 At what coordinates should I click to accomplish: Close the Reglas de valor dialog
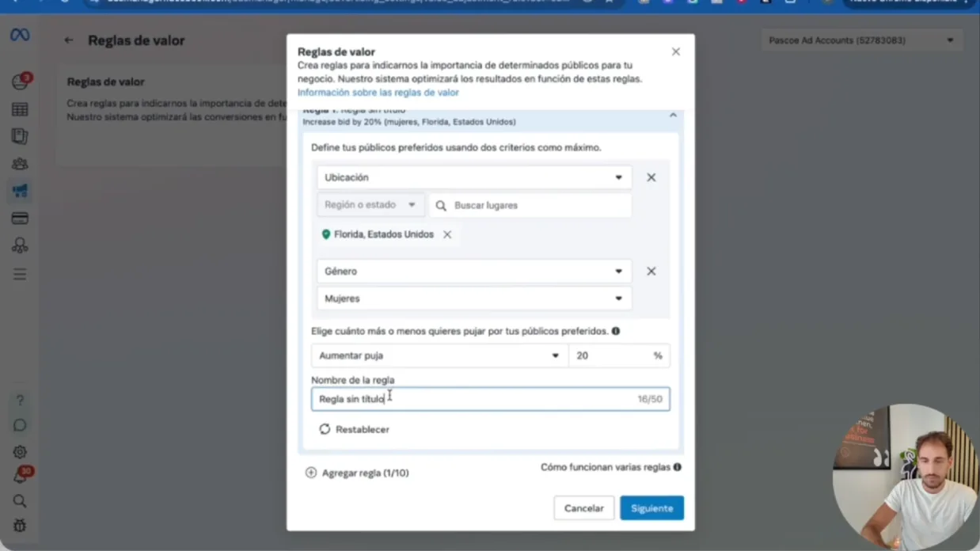pos(675,51)
